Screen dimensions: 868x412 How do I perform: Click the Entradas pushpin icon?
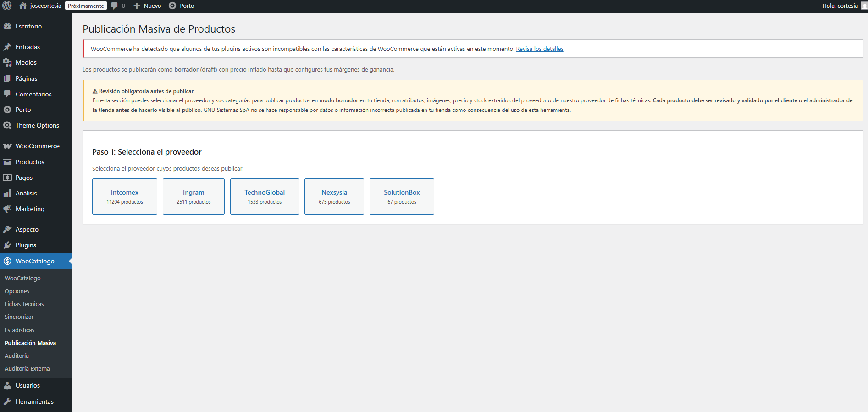(7, 47)
